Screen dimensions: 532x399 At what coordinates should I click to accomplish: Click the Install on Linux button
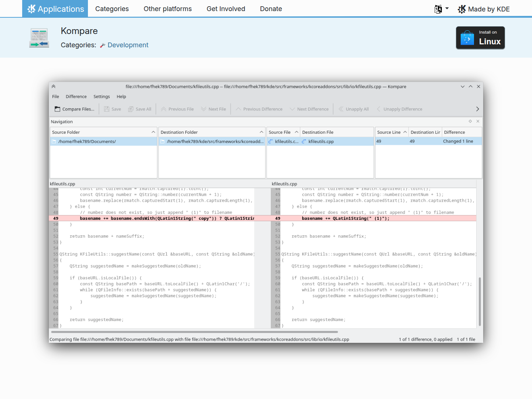480,38
